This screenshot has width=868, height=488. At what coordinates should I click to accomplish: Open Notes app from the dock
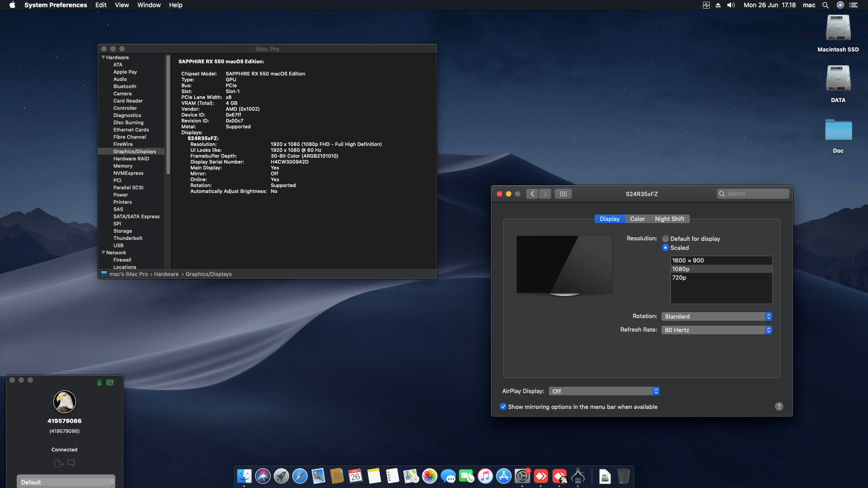point(374,476)
